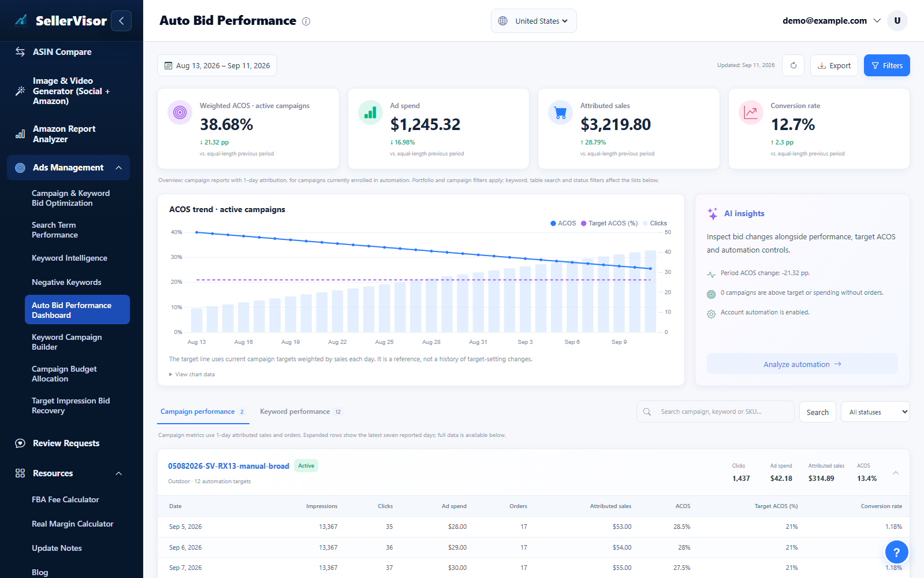Click the globe icon in the country selector
The image size is (924, 578).
tap(503, 21)
